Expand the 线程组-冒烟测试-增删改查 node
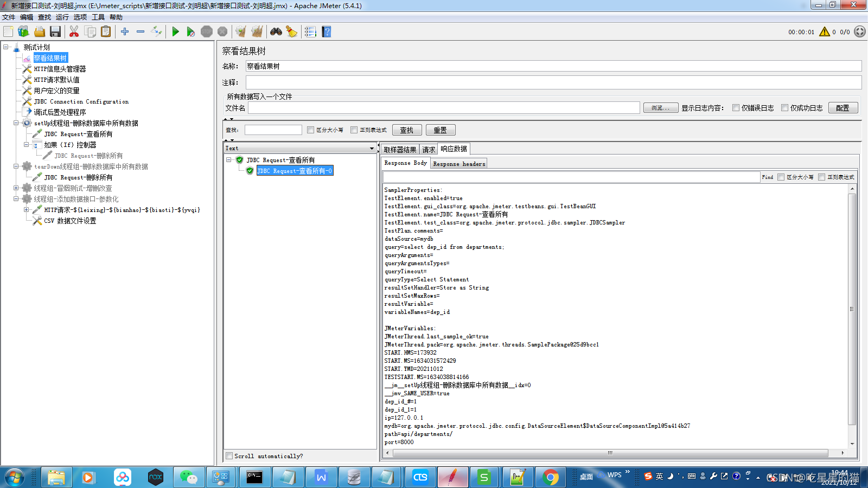 pyautogui.click(x=16, y=188)
